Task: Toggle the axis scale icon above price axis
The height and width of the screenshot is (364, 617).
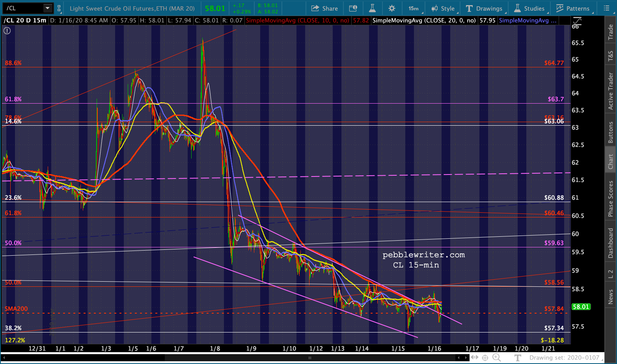Action: pos(577,21)
